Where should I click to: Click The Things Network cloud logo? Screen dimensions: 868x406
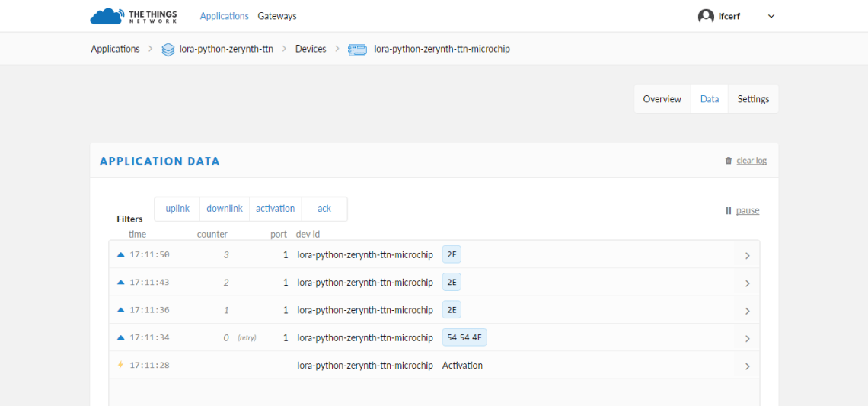coord(106,16)
